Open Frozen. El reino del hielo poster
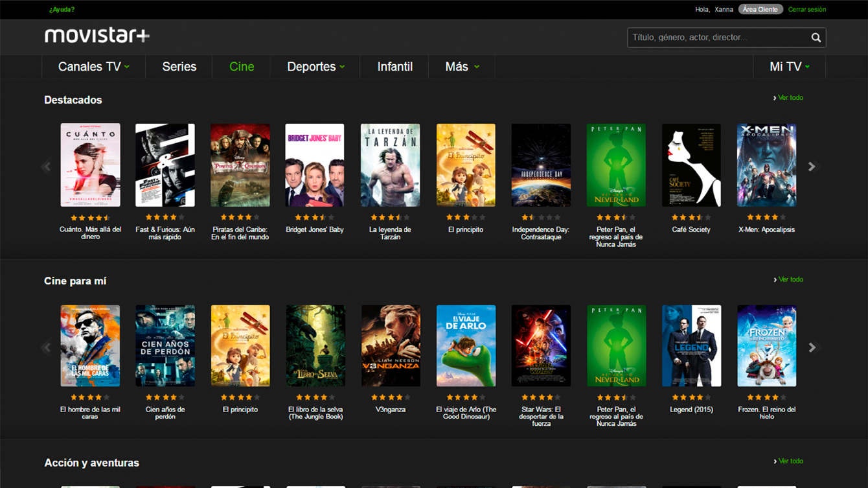Viewport: 868px width, 488px height. point(766,346)
